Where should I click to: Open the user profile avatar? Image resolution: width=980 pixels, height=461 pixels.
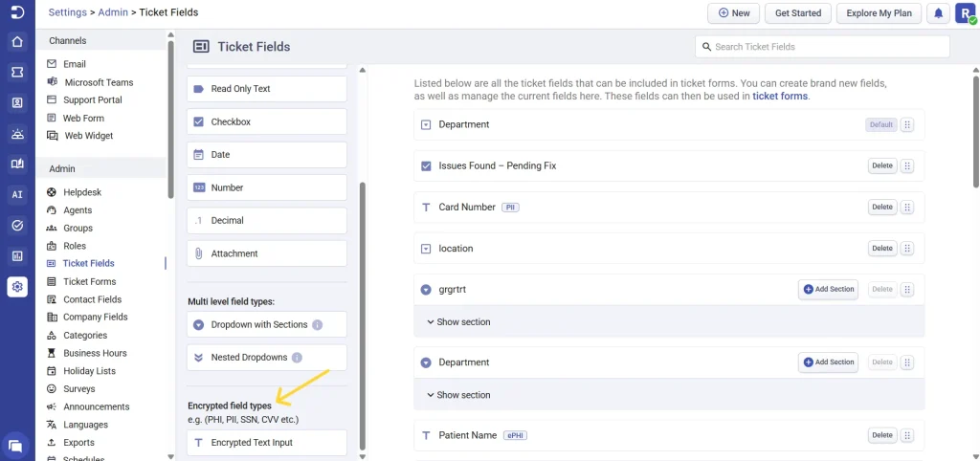tap(965, 13)
